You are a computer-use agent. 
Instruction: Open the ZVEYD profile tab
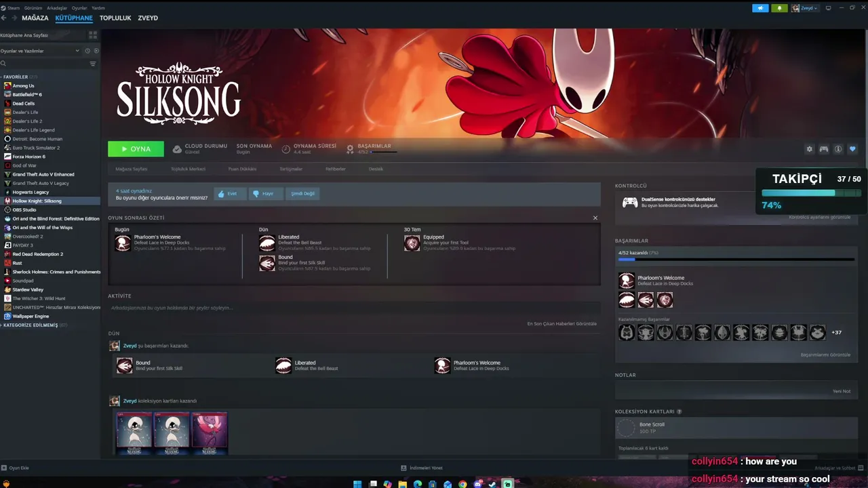pyautogui.click(x=148, y=18)
